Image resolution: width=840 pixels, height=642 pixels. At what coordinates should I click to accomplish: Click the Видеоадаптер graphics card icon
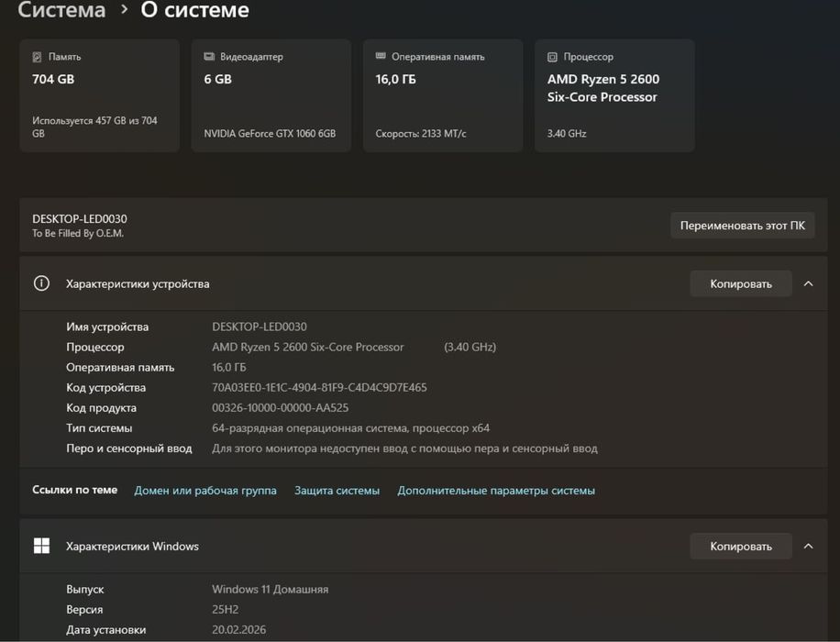point(209,56)
